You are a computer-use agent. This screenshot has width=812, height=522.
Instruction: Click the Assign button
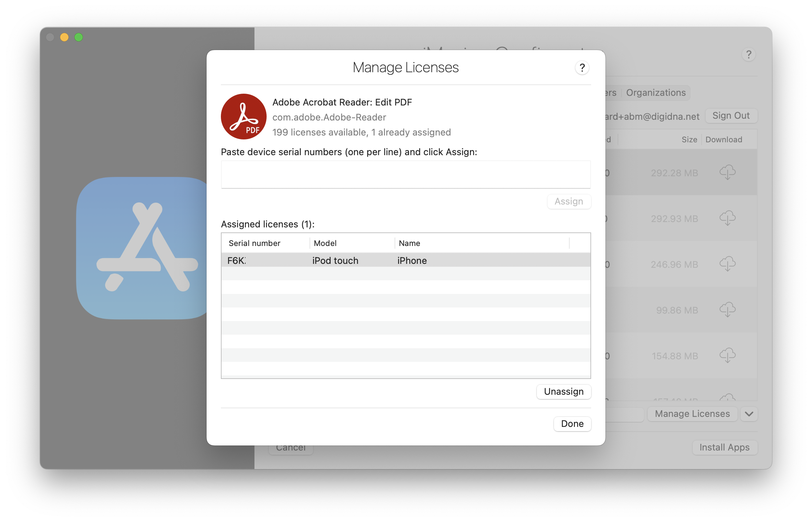[569, 201]
